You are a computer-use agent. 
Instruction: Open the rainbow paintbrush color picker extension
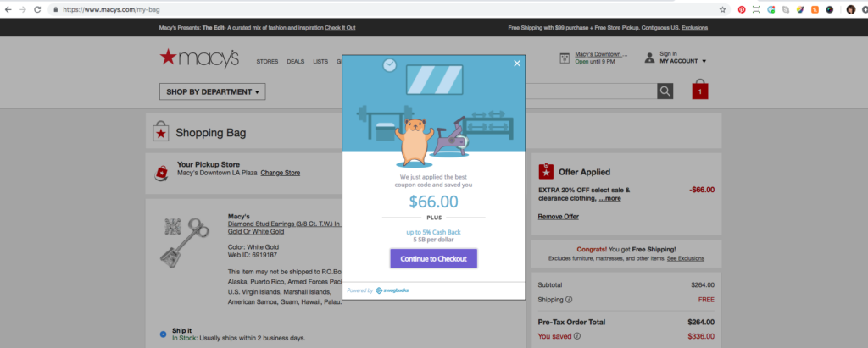pyautogui.click(x=800, y=9)
